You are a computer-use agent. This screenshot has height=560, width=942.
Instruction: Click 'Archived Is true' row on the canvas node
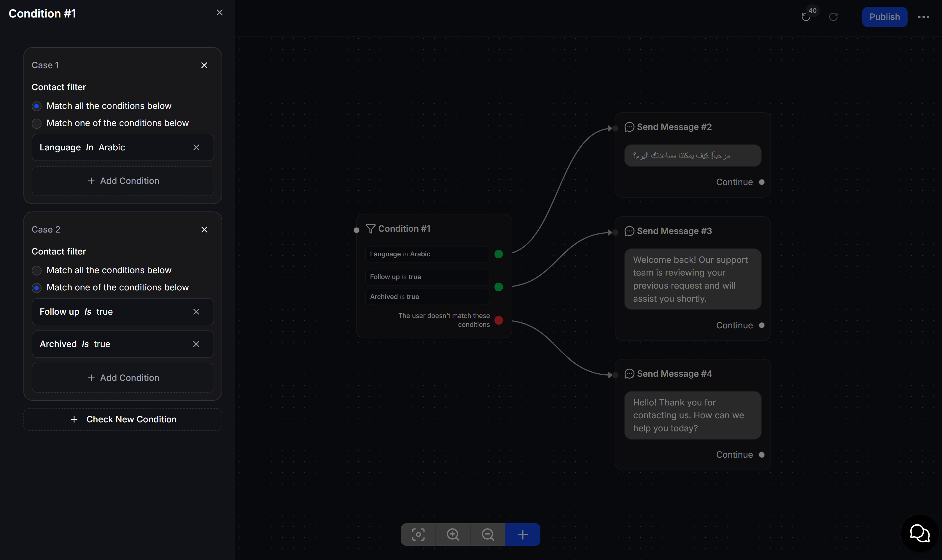click(427, 297)
